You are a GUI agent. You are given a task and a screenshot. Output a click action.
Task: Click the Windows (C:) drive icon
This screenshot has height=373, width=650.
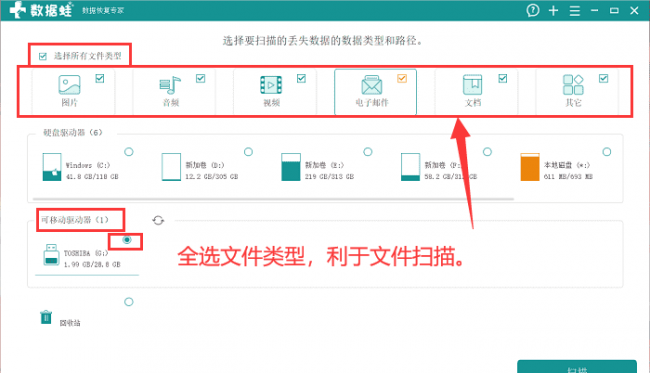pos(52,167)
